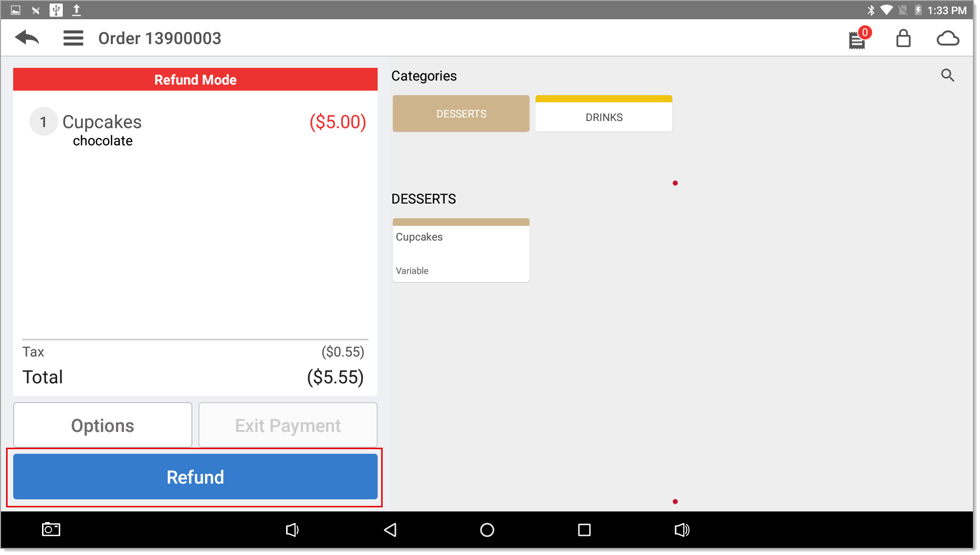Open the receipts icon with badge
Screen dimensions: 980x555
[x=859, y=38]
